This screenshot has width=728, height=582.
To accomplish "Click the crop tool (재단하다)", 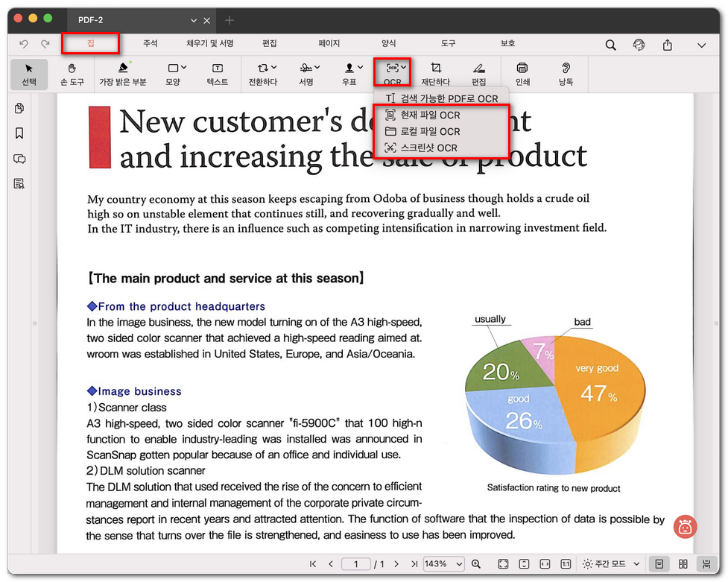I will (x=436, y=73).
